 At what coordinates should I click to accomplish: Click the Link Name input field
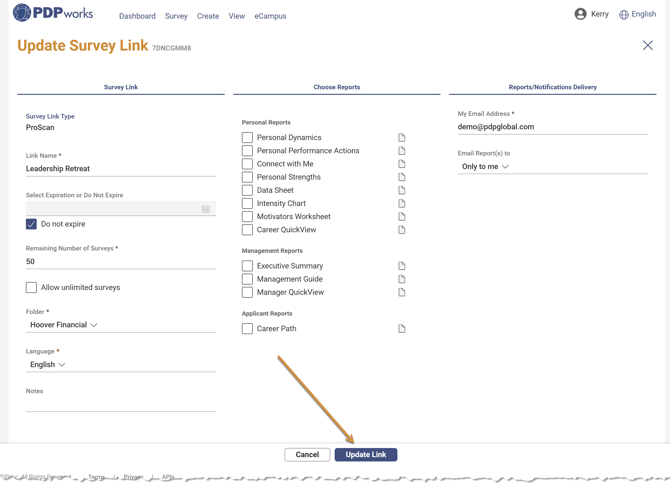(120, 169)
